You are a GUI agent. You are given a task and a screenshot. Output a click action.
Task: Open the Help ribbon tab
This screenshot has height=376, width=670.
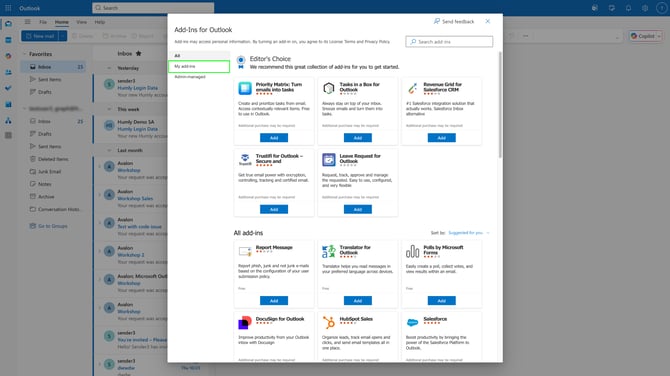click(100, 22)
